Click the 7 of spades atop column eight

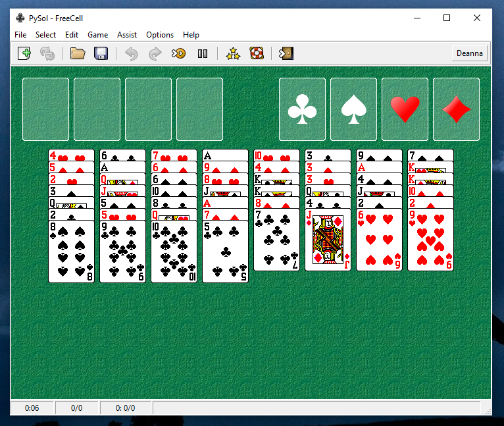tap(430, 155)
